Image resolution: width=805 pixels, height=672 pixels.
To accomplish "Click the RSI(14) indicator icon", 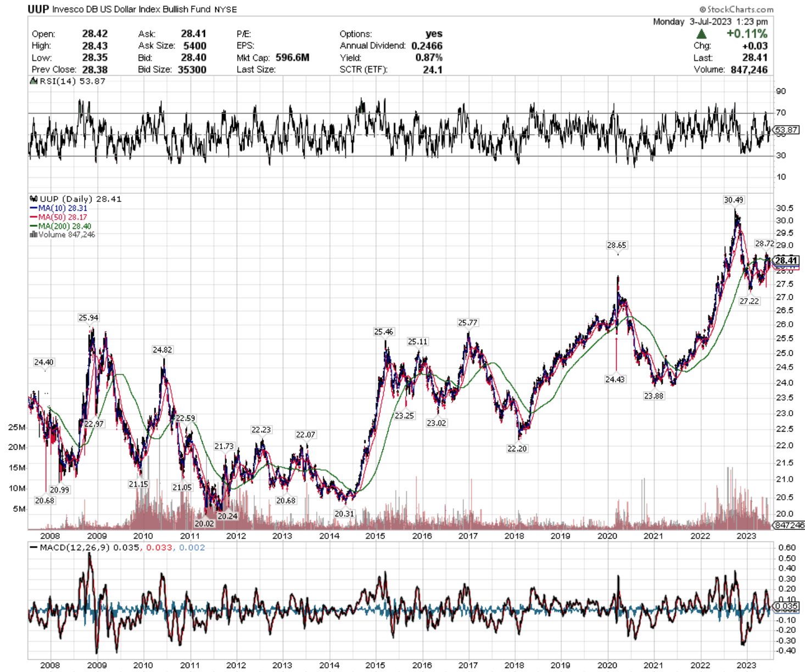I will click(33, 81).
